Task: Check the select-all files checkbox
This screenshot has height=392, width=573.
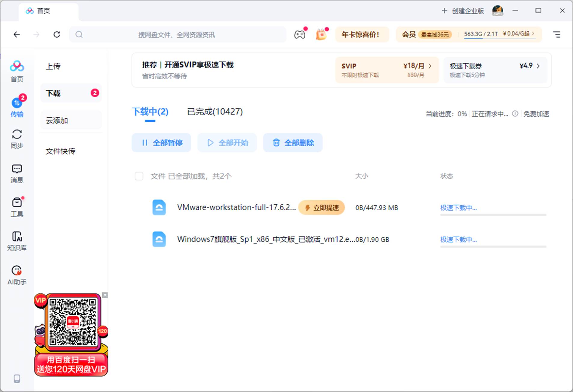Action: point(139,176)
